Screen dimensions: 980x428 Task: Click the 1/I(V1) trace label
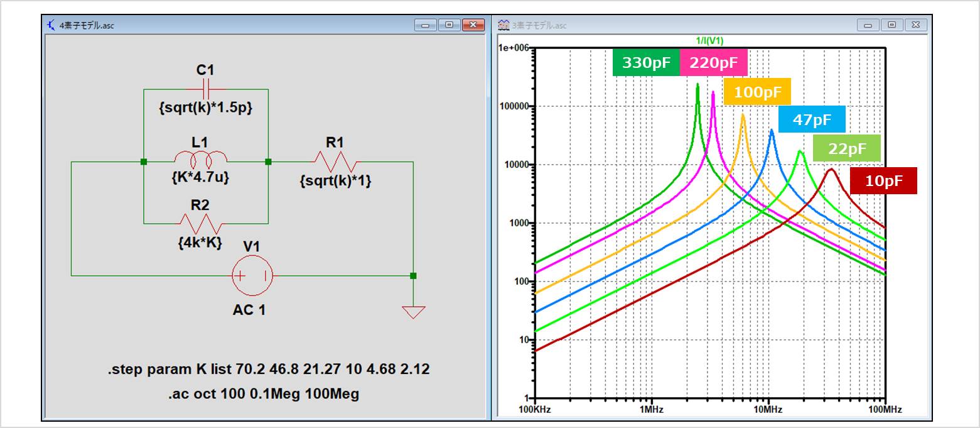coord(709,41)
